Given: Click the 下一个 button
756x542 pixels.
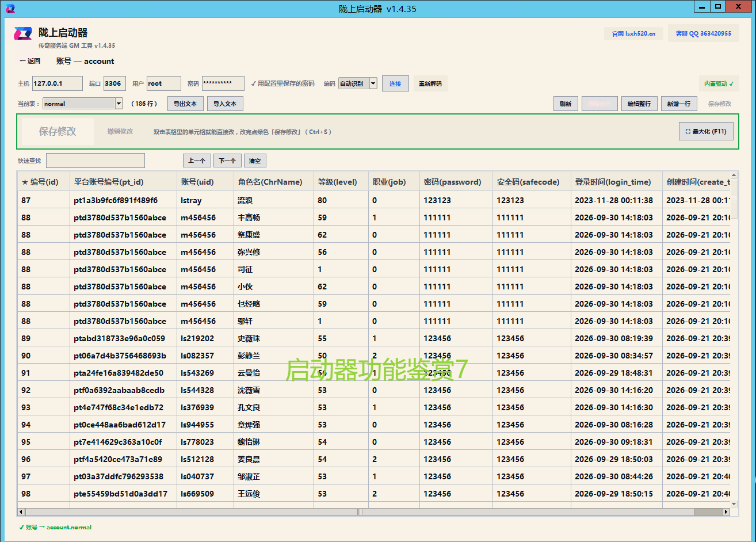Looking at the screenshot, I should [227, 161].
